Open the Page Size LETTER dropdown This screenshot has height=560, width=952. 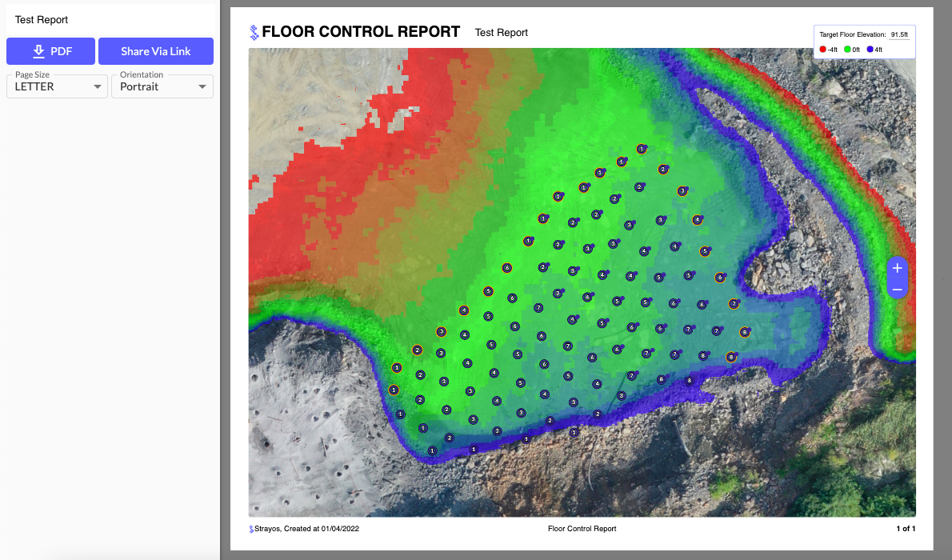(x=57, y=86)
